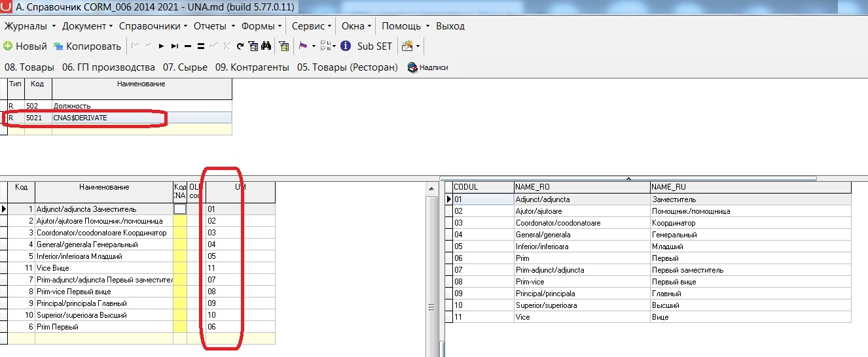Click the Код column header in lower-left table
868x357 pixels.
coord(21,192)
